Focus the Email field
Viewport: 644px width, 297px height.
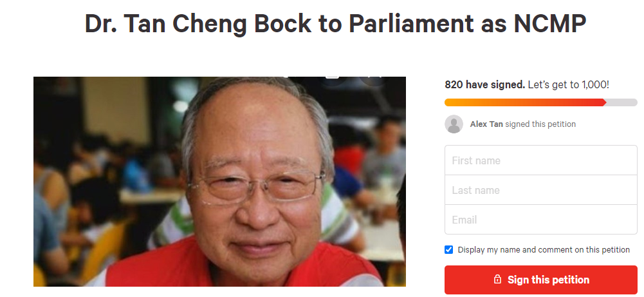click(x=541, y=219)
